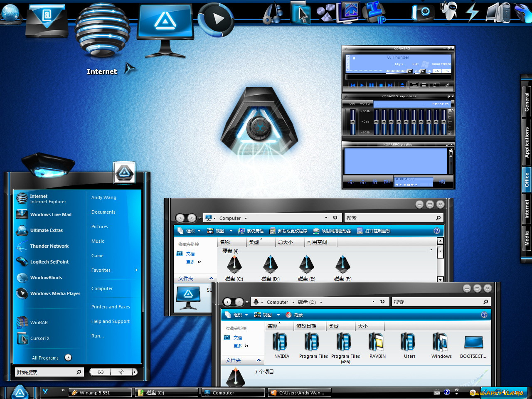Click Help and Support in start menu
Image resolution: width=532 pixels, height=399 pixels.
pos(111,321)
